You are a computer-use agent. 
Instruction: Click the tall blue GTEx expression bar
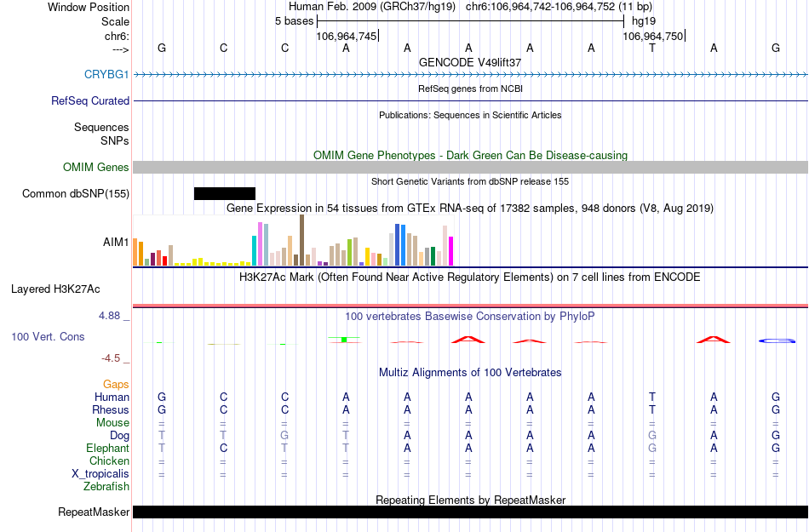pyautogui.click(x=398, y=245)
